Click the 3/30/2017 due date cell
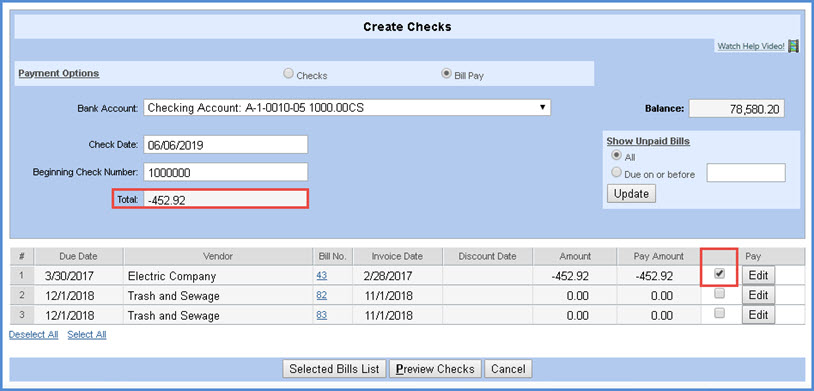The image size is (814, 391). (78, 276)
